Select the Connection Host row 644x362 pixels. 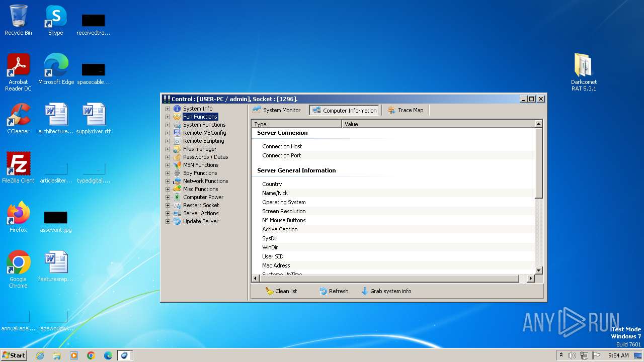point(392,146)
